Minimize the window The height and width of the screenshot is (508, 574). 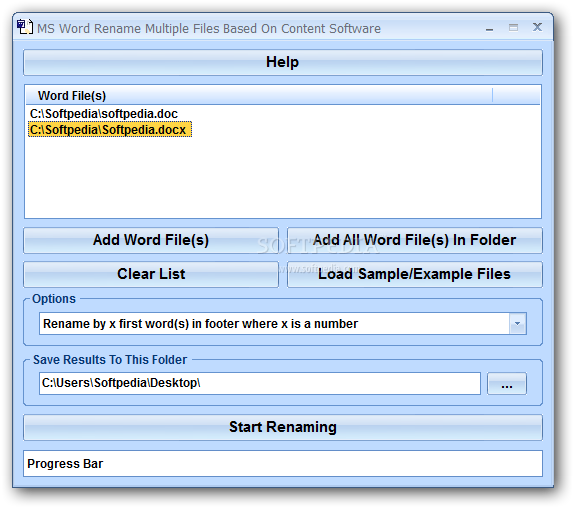[489, 28]
